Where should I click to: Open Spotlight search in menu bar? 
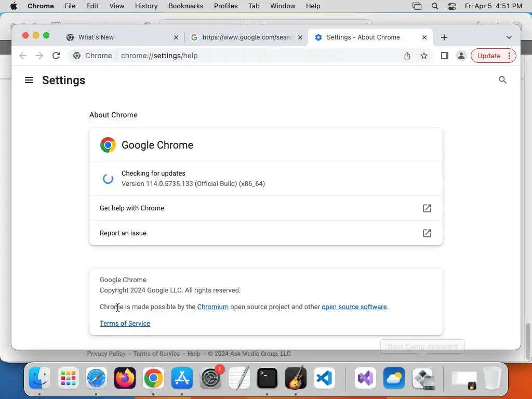tap(435, 6)
